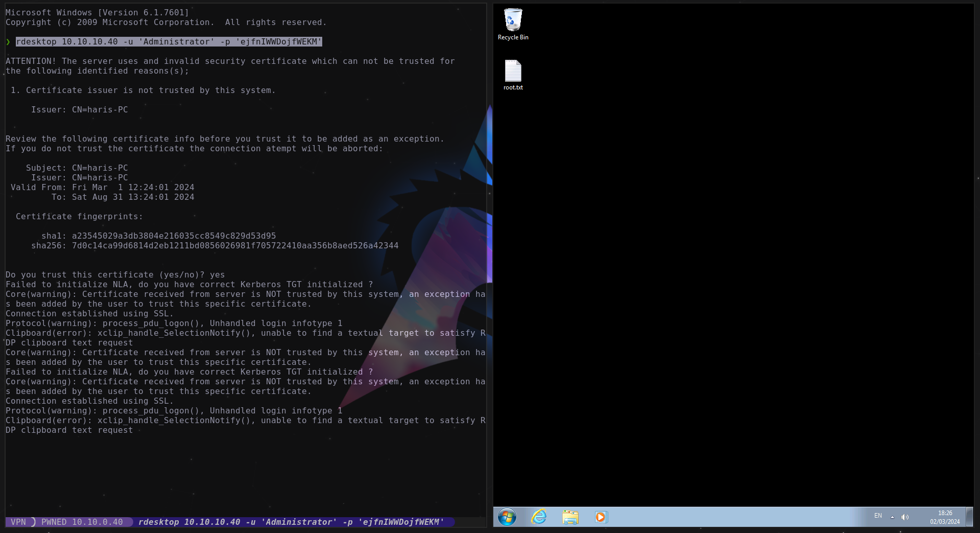Image resolution: width=980 pixels, height=533 pixels.
Task: Click the VPN segment in terminal status bar
Action: click(x=18, y=522)
